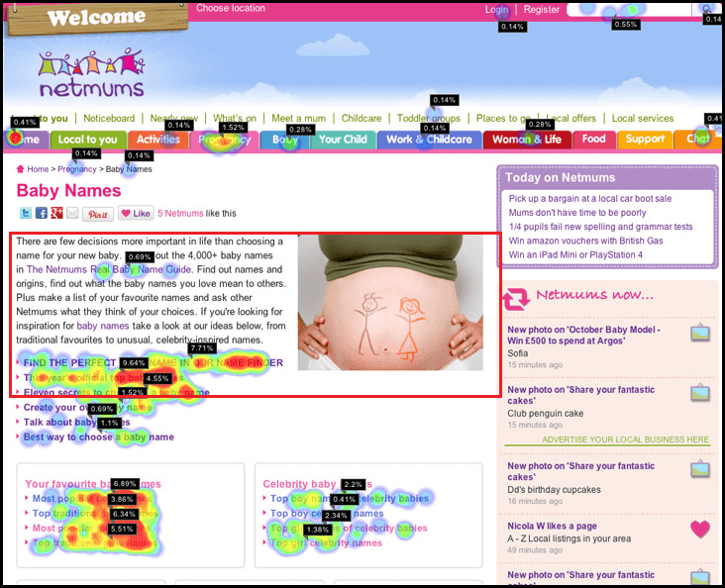Click Toddler groups link
This screenshot has height=588, width=725.
429,119
